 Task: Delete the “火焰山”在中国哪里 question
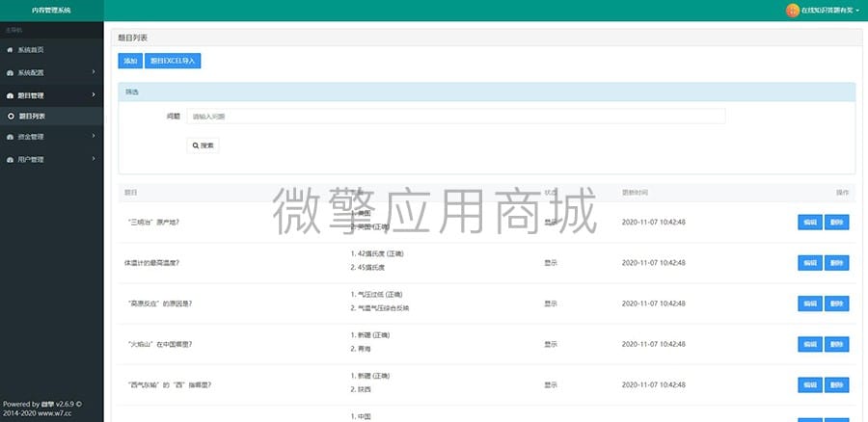tap(836, 344)
